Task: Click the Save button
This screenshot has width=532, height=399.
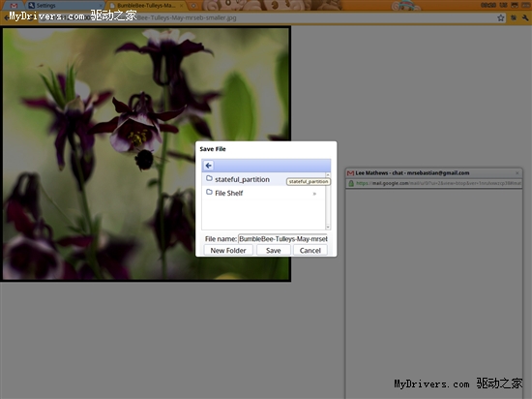Action: 274,251
